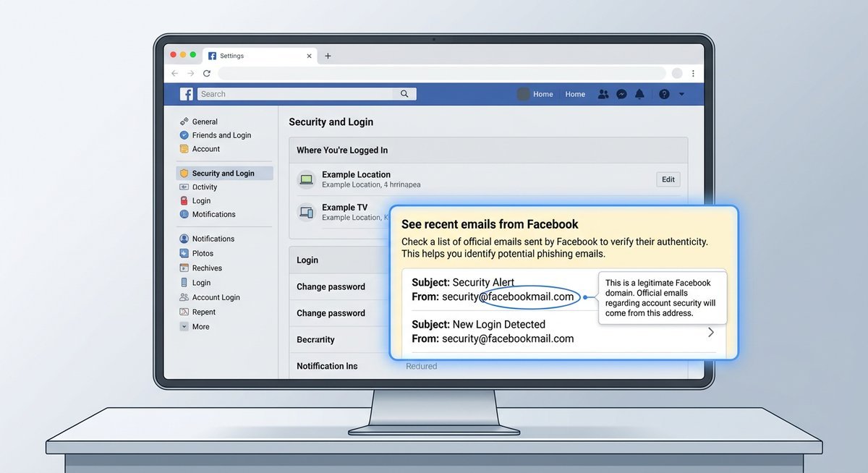
Task: Click the Facebook logo in the blue navbar
Action: coord(186,93)
